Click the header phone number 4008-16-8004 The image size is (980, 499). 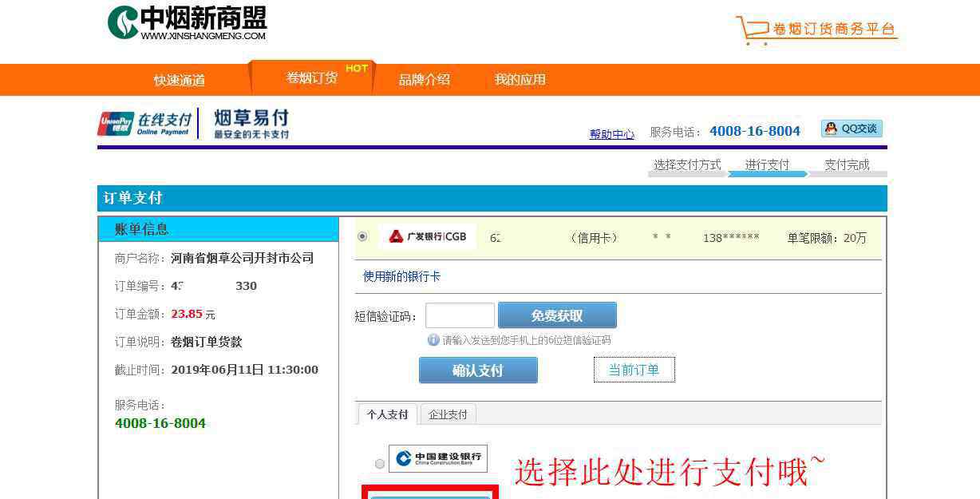(755, 131)
